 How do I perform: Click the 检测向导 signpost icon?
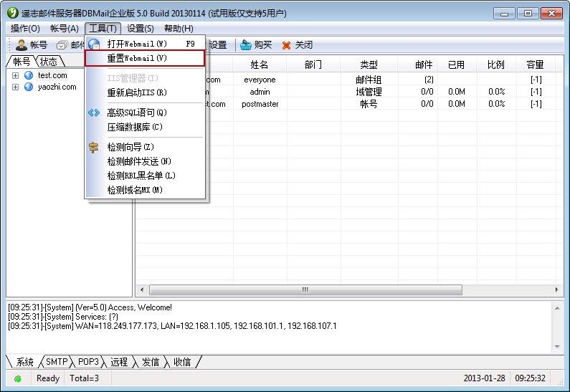click(x=94, y=147)
